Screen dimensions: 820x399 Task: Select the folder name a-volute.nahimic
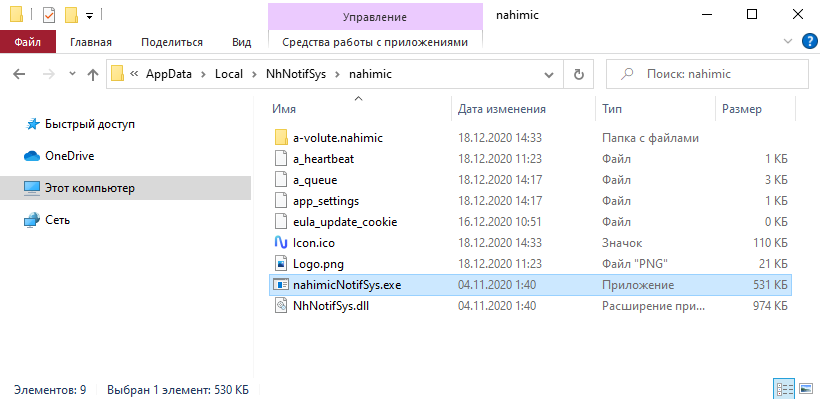[x=338, y=138]
